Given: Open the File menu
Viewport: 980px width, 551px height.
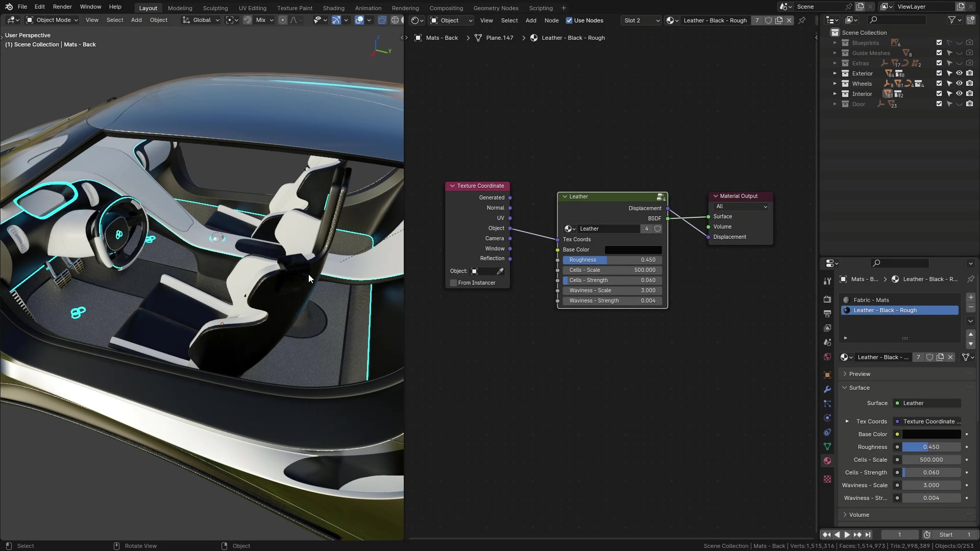Looking at the screenshot, I should click(22, 7).
